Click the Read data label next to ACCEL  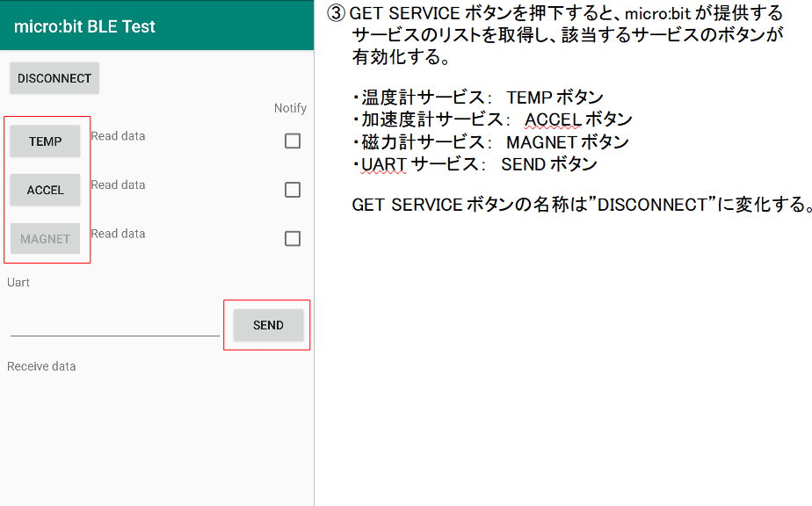point(119,184)
